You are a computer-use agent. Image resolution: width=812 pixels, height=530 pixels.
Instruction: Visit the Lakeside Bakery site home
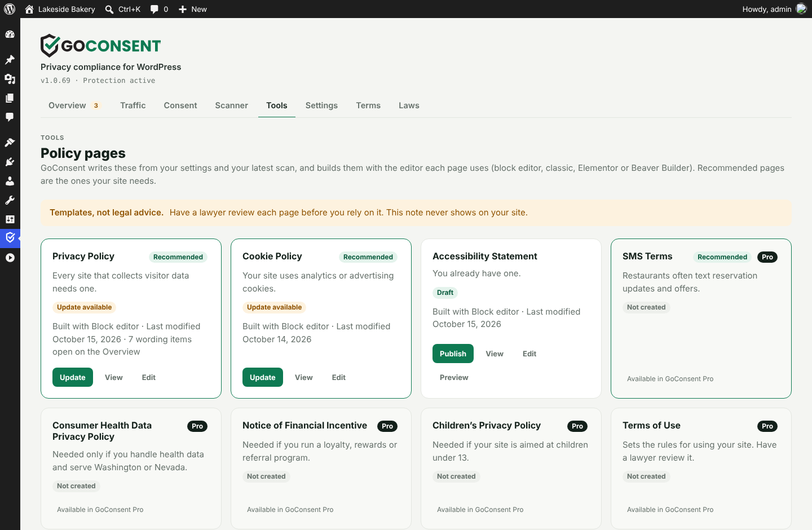click(60, 9)
